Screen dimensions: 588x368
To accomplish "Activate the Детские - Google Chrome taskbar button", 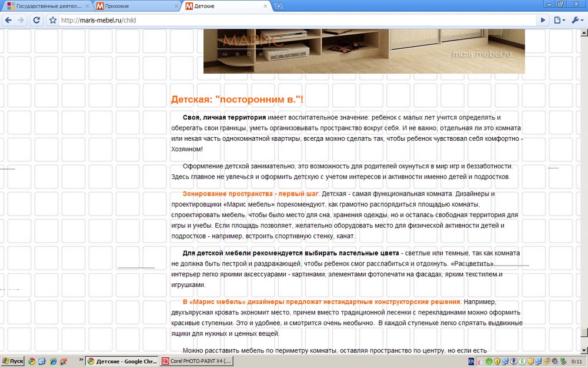I will point(122,362).
